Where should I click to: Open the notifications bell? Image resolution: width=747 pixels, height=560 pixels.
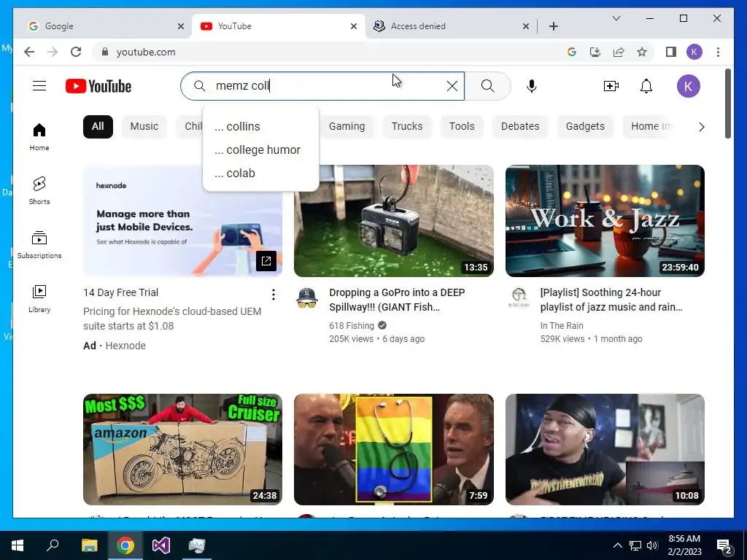click(x=646, y=86)
